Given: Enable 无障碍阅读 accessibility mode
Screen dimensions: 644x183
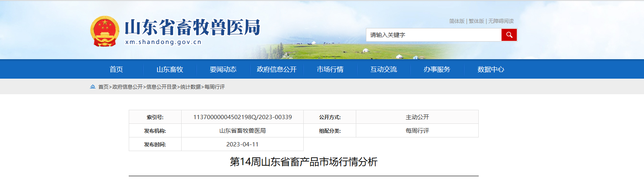Looking at the screenshot, I should coord(501,21).
